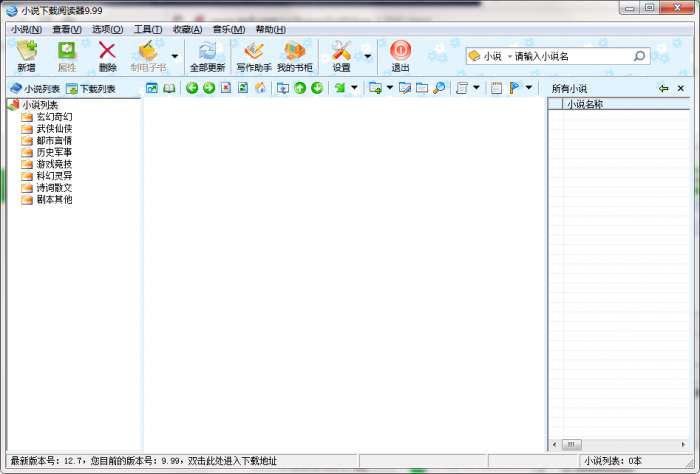700x474 pixels.
Task: Click the magnifier search icon in search box
Action: (x=640, y=56)
